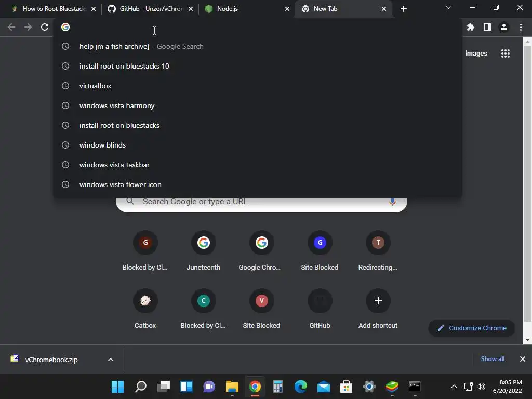Dismiss the downloads bar with X

(523, 359)
